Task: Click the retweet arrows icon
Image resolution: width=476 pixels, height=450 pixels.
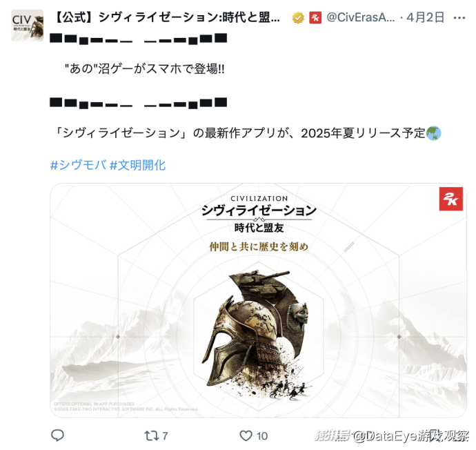Action: pyautogui.click(x=152, y=436)
